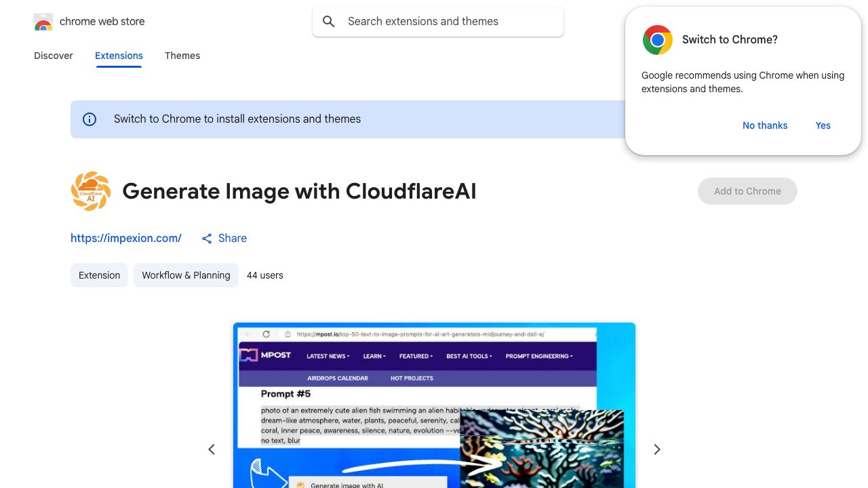This screenshot has width=868, height=488.
Task: Choose No thanks in the Chrome popup
Action: [x=765, y=125]
